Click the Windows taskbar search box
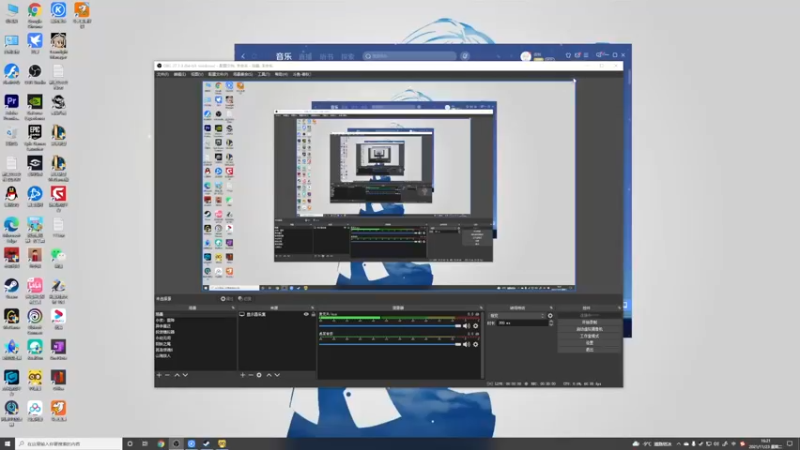The height and width of the screenshot is (450, 800). tap(69, 444)
